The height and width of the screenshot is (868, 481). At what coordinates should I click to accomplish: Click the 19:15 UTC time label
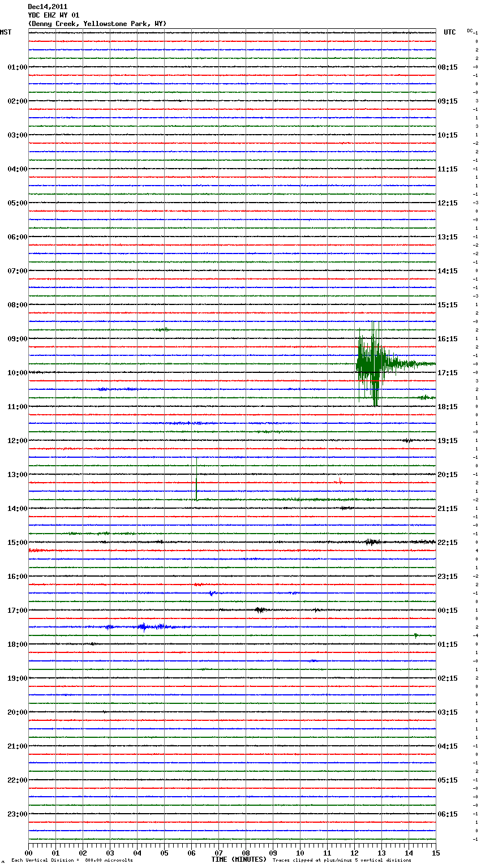pyautogui.click(x=448, y=441)
